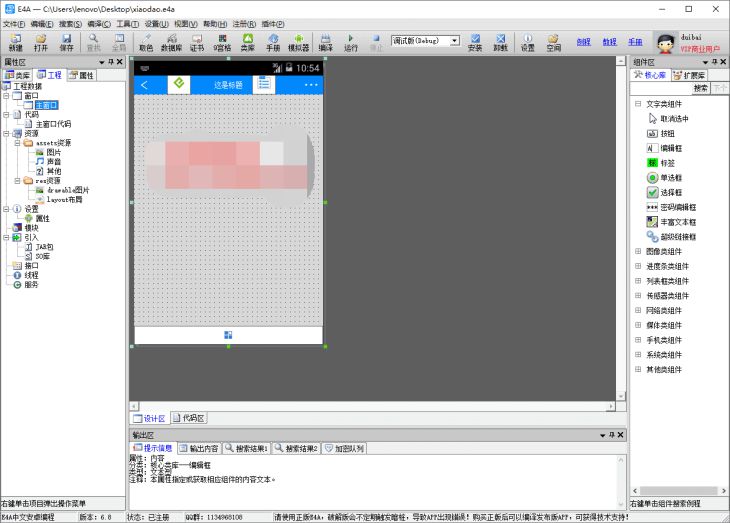Select the 单选框 radio button component
This screenshot has width=730, height=523.
pyautogui.click(x=665, y=178)
